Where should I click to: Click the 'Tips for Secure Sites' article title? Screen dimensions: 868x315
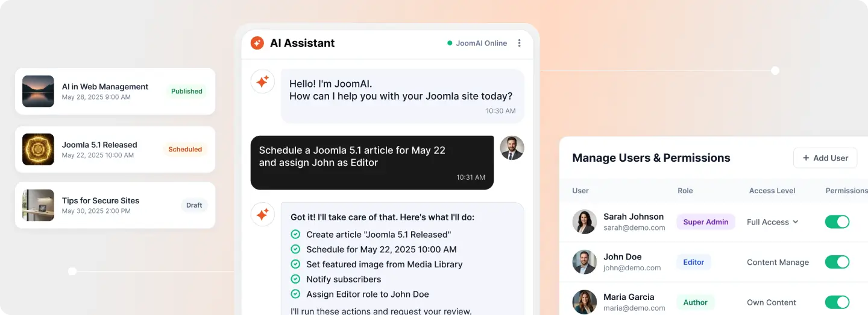pyautogui.click(x=101, y=200)
